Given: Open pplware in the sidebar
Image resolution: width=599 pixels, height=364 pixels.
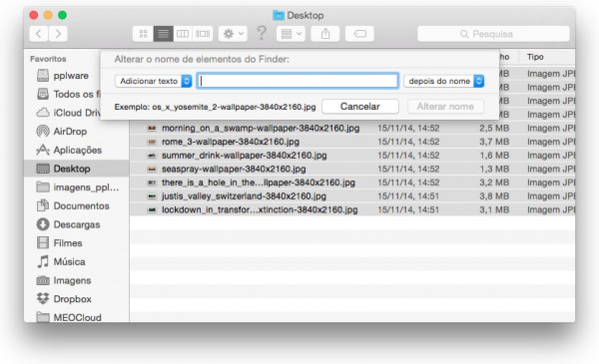Looking at the screenshot, I should pos(71,76).
